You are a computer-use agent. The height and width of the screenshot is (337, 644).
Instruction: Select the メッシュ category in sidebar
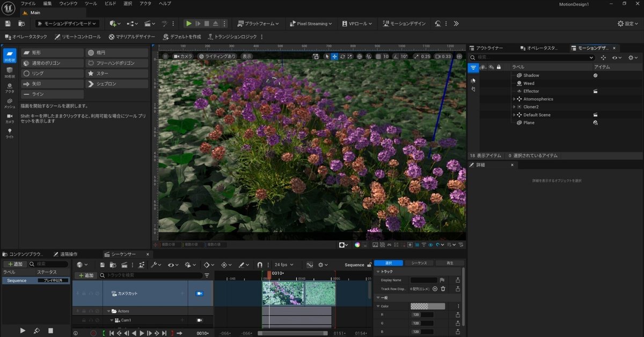(x=10, y=102)
